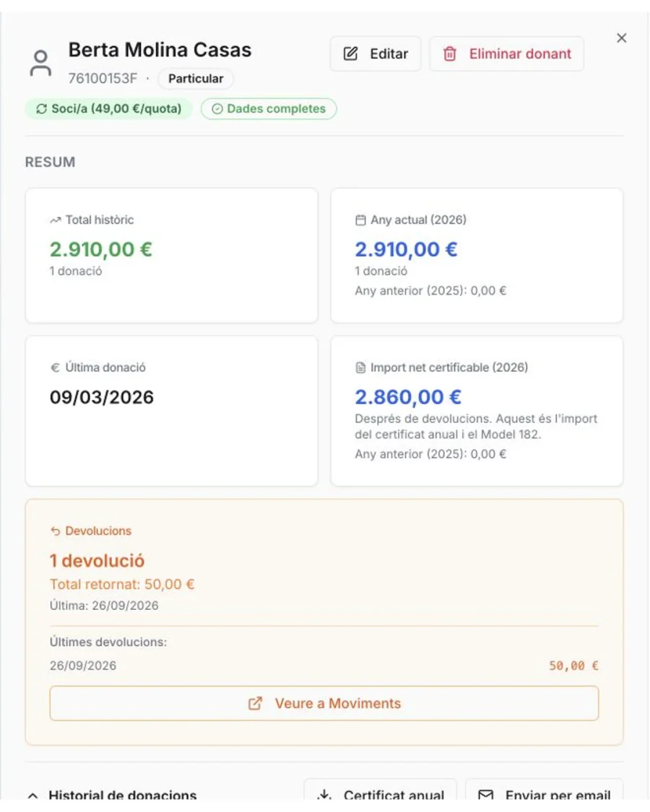
Task: Click the RESUM section heading
Action: pyautogui.click(x=51, y=162)
